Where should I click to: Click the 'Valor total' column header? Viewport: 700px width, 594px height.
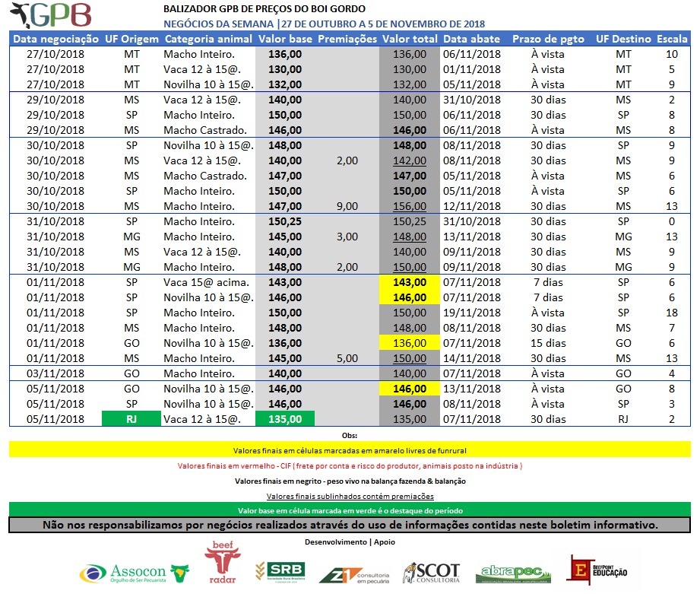tap(409, 39)
